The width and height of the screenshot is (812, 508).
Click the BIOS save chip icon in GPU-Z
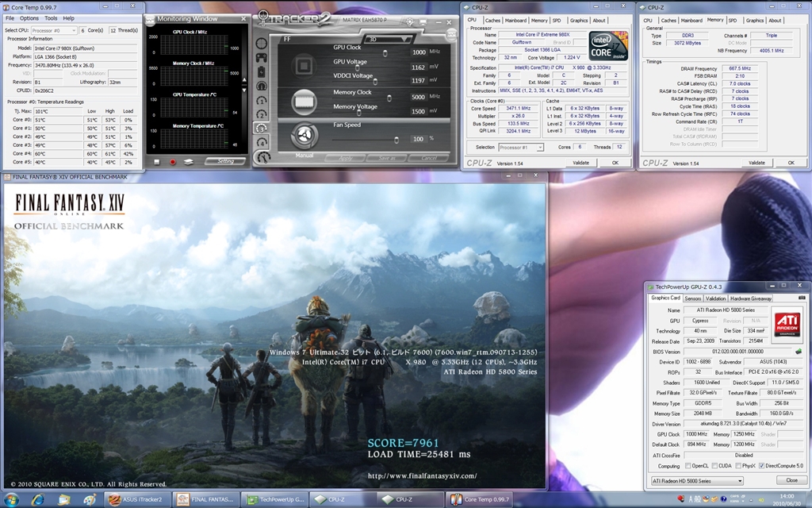pyautogui.click(x=798, y=352)
